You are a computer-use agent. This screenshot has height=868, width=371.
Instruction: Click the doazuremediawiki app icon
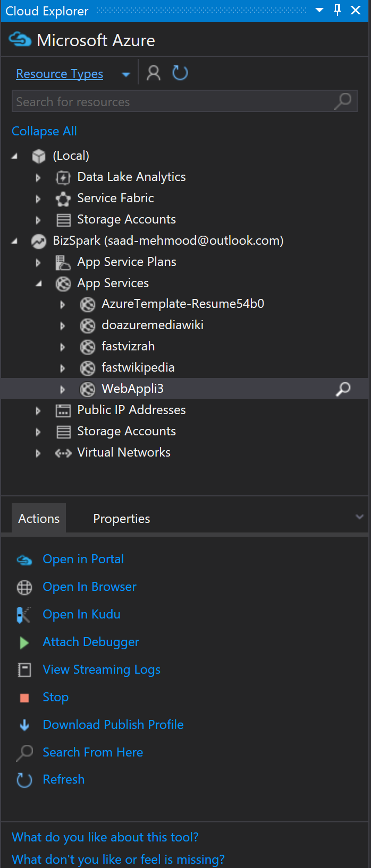point(88,325)
